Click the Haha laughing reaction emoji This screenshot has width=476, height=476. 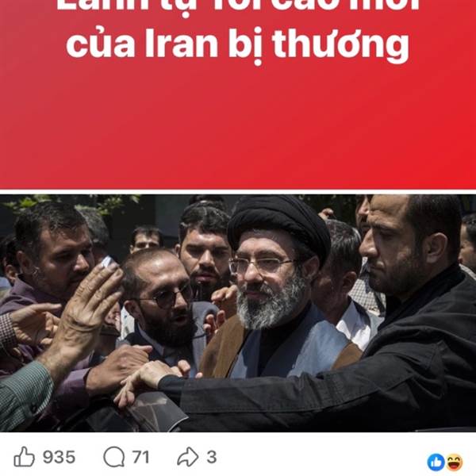coord(454,463)
